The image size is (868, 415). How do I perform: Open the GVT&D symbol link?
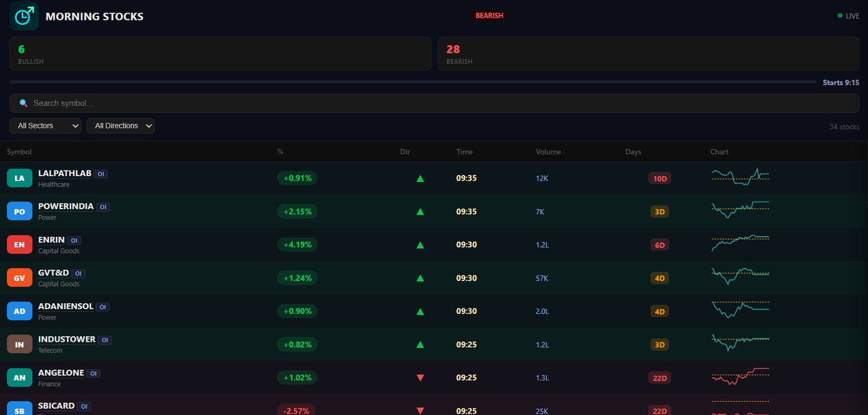(x=53, y=273)
